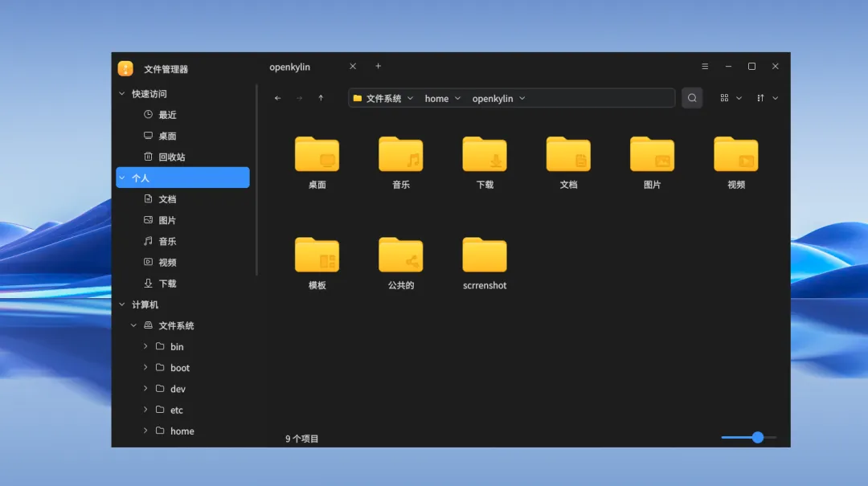
Task: Open 最近 in the sidebar
Action: [167, 115]
